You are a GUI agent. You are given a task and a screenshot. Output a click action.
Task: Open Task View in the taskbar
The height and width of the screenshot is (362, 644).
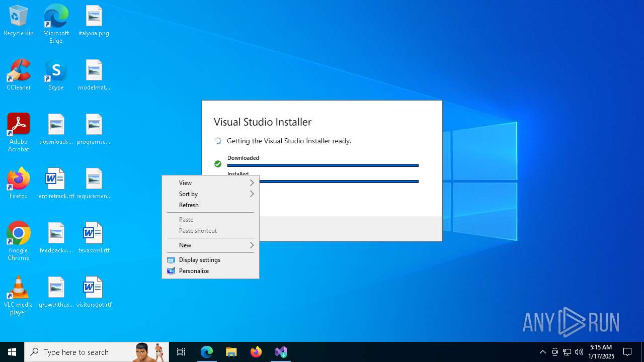[181, 352]
